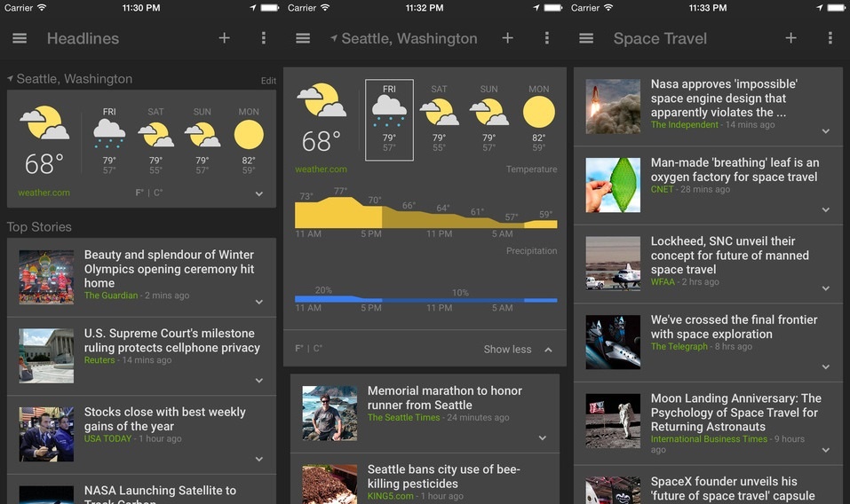Image resolution: width=850 pixels, height=504 pixels.
Task: Select the highlighted FRI forecast box
Action: tap(389, 120)
